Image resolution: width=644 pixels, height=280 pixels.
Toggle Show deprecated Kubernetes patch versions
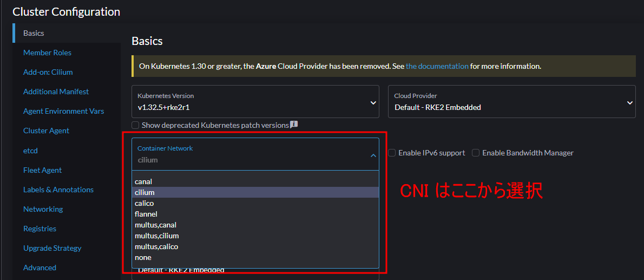(x=135, y=125)
